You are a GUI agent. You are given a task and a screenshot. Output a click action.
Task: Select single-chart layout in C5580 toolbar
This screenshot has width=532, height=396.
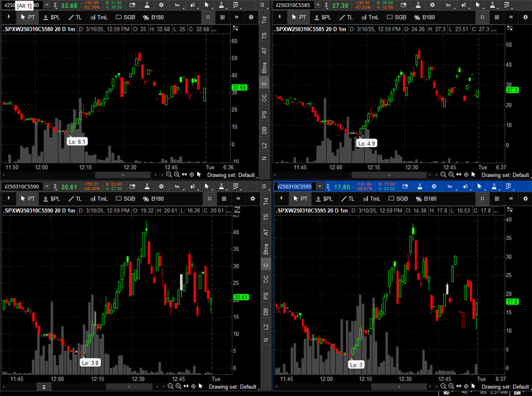click(x=208, y=17)
